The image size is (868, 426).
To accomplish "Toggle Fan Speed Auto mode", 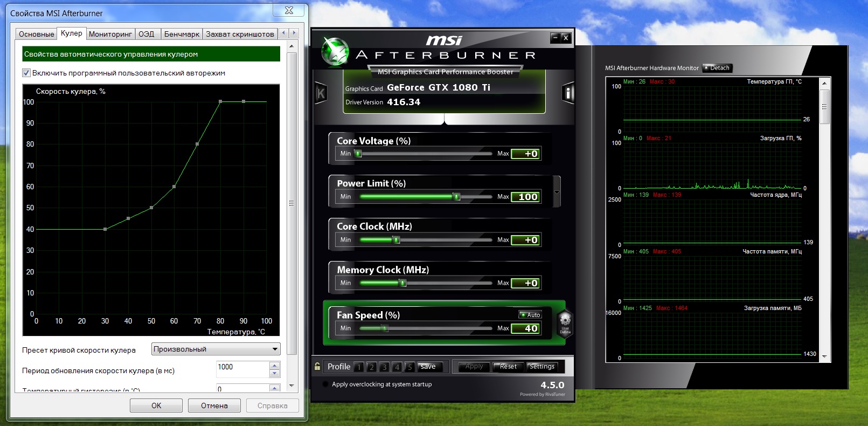I will [x=530, y=315].
